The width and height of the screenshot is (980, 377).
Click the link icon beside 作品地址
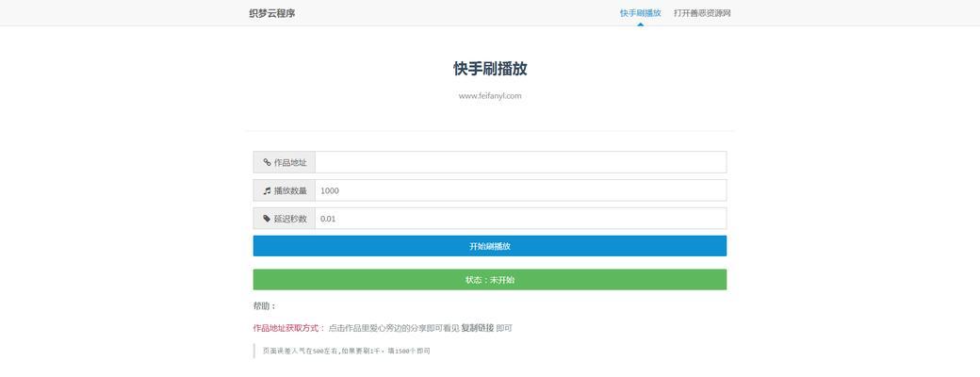coord(267,162)
